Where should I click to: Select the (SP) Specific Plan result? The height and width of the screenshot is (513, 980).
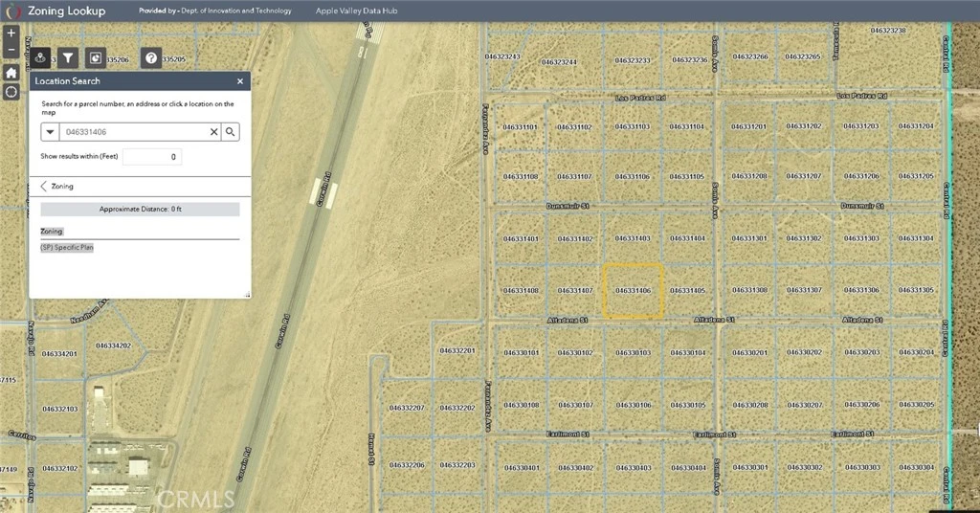tap(67, 247)
